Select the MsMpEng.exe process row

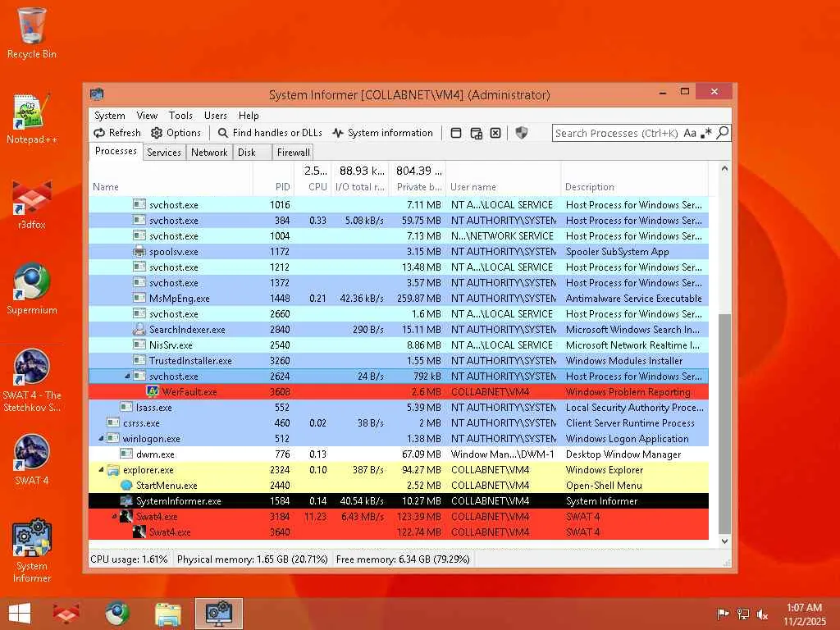(x=399, y=299)
